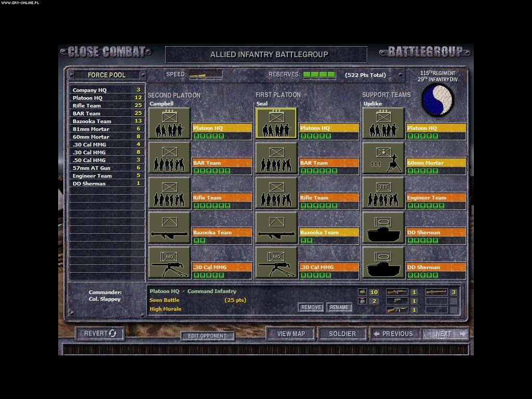532x399 pixels.
Task: Click Second Platoon's Bazooka Team icon
Action: (x=169, y=228)
